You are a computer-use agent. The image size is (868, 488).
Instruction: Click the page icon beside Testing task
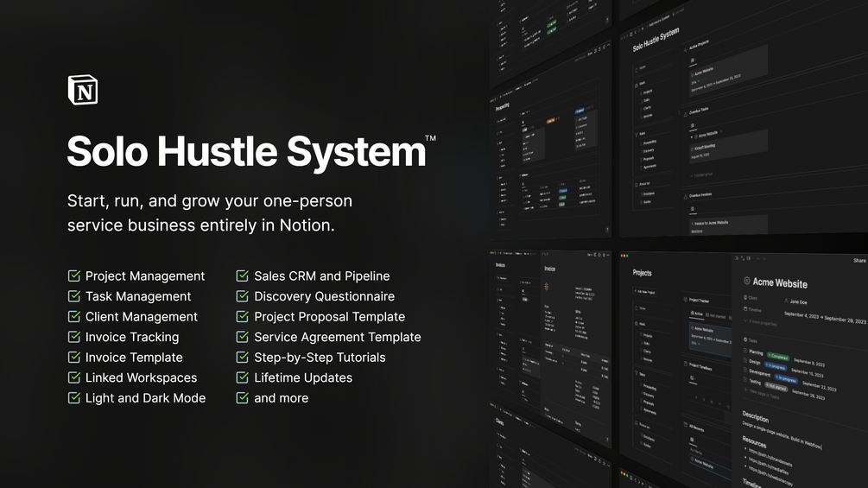tap(745, 379)
